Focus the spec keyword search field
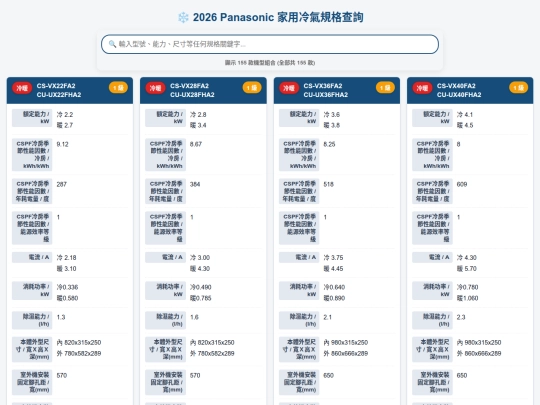The width and height of the screenshot is (540, 405). click(270, 44)
